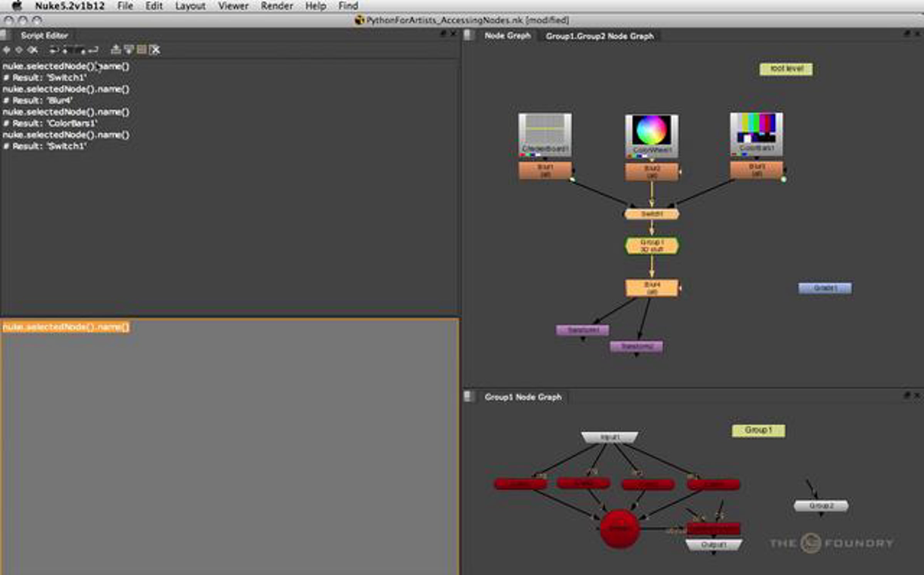The image size is (924, 575).
Task: Select the Output1 node in Group1 graph
Action: [713, 545]
